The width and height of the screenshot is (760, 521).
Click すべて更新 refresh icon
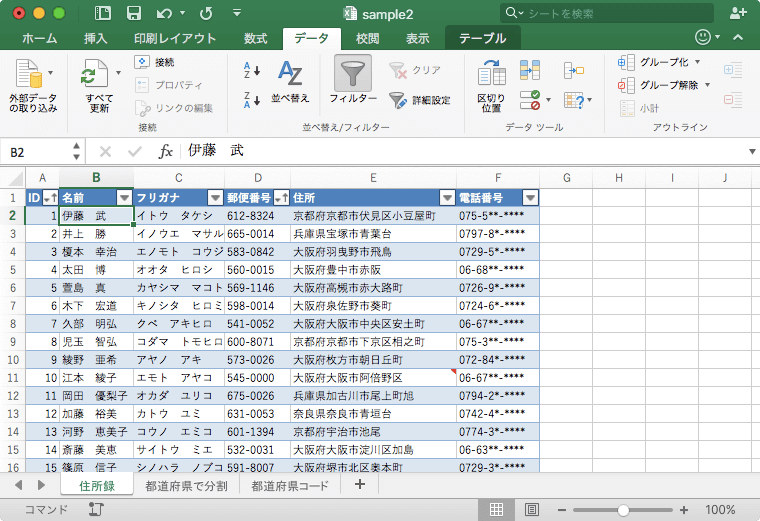tap(95, 74)
